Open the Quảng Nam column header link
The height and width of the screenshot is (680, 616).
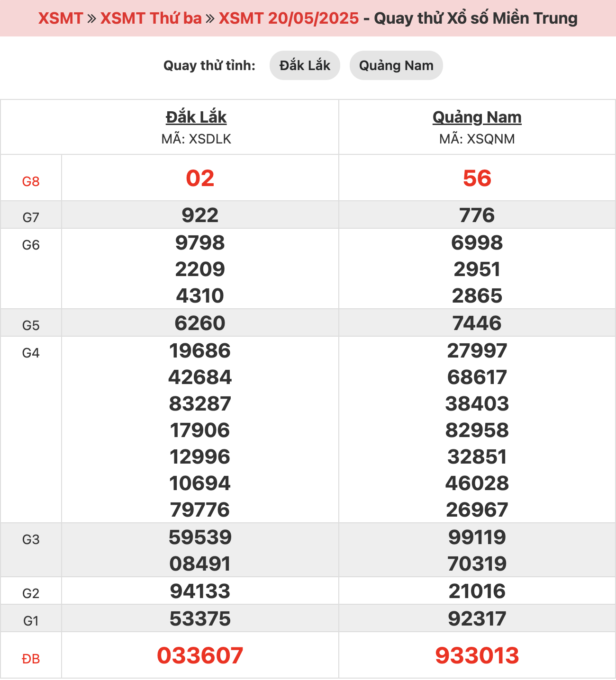tap(477, 117)
